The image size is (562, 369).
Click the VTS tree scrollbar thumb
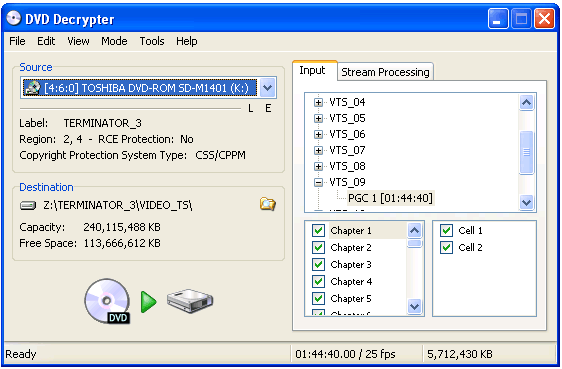pyautogui.click(x=526, y=152)
